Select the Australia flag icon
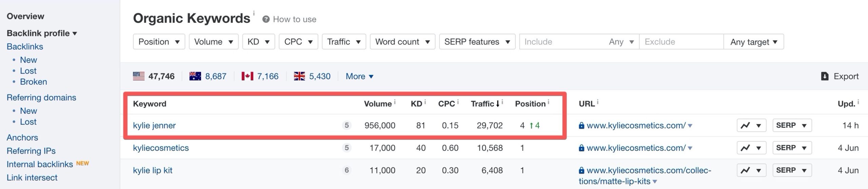The image size is (868, 189). tap(195, 76)
